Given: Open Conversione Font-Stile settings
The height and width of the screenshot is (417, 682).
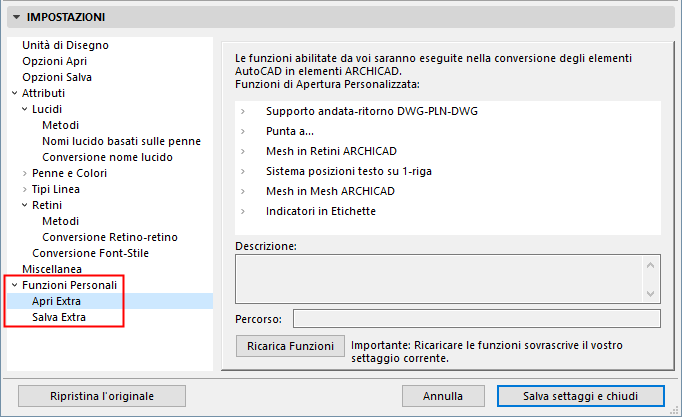Looking at the screenshot, I should pos(93,253).
